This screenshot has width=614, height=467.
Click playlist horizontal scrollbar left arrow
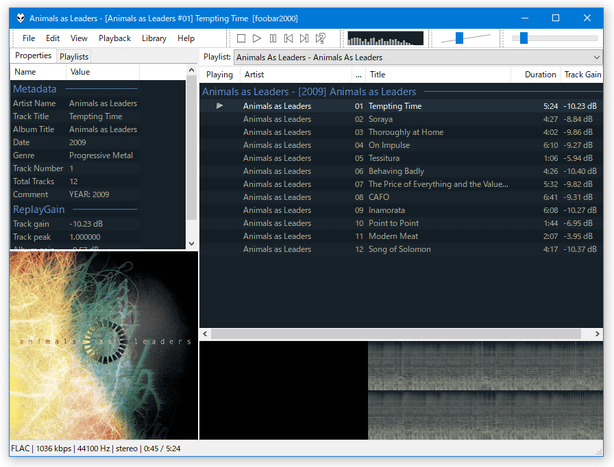click(x=205, y=334)
